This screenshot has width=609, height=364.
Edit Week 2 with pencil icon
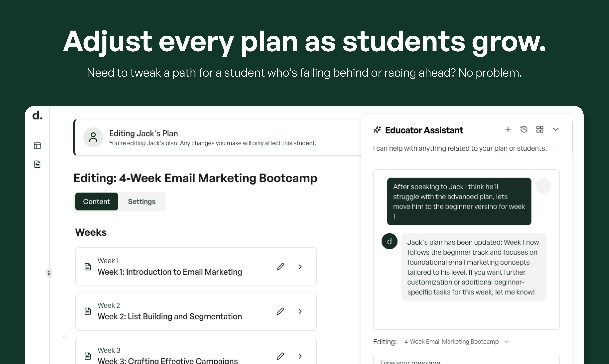click(280, 311)
